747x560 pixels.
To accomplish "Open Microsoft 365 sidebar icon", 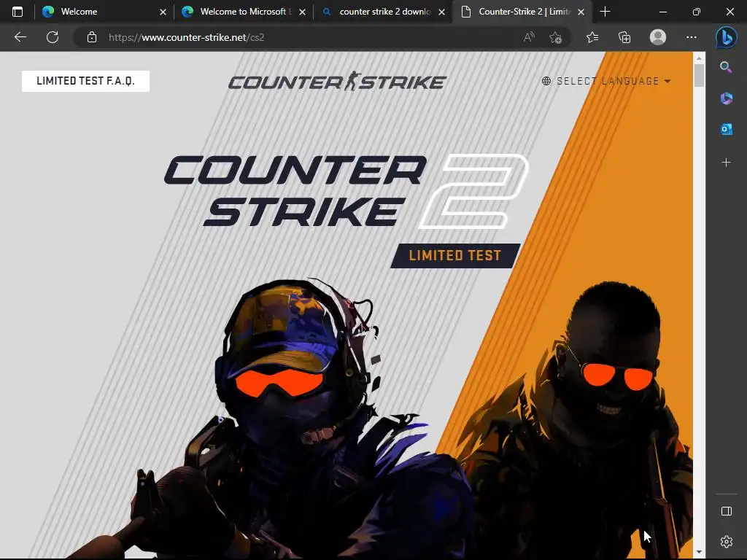I will [x=726, y=98].
